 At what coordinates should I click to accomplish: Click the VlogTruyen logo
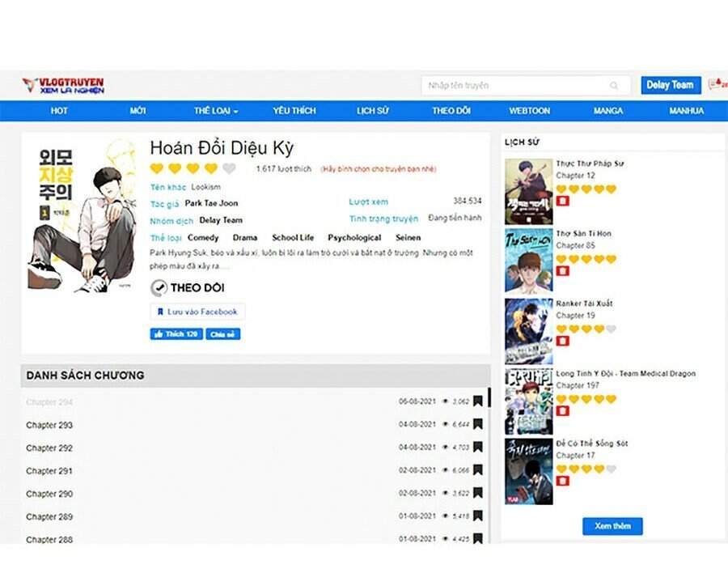[63, 86]
